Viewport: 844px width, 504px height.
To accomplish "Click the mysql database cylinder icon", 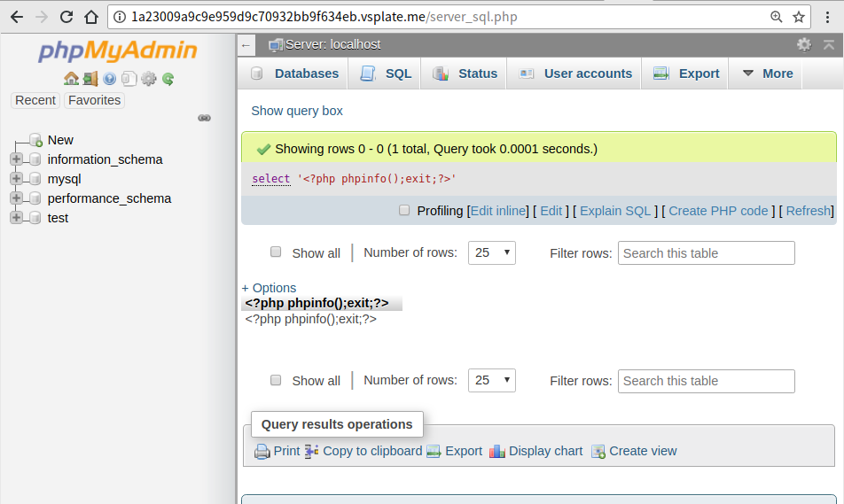I will [35, 179].
